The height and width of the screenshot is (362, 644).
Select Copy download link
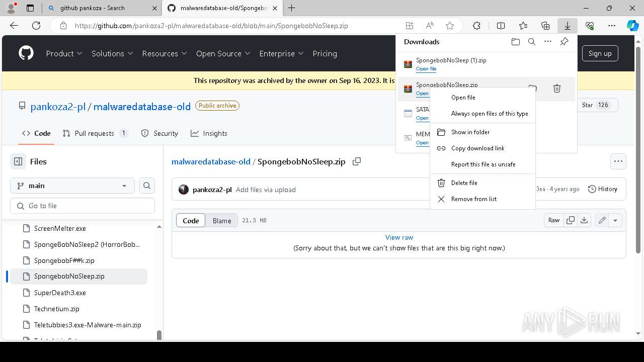483,148
